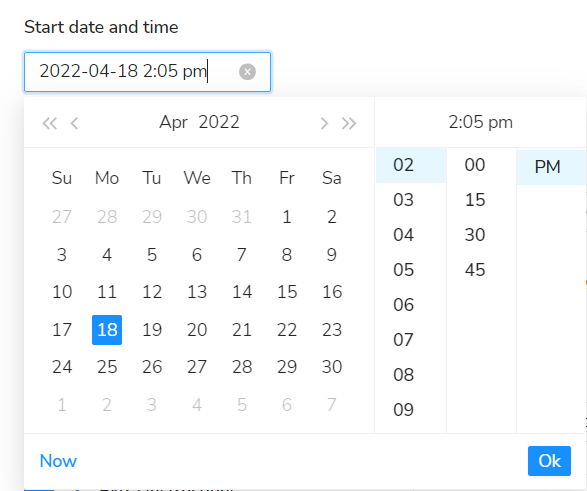Go to previous year with double-left arrow
This screenshot has height=491, width=587.
(x=49, y=123)
